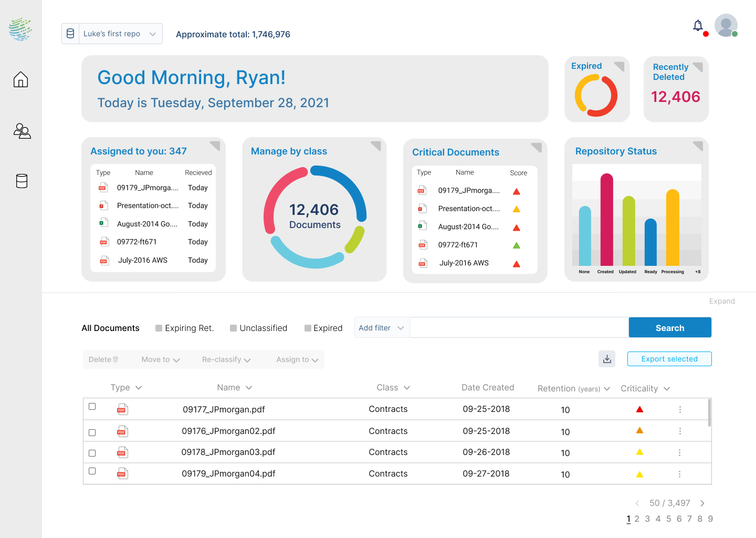Open the Luke's first repo selector
This screenshot has width=756, height=538.
[x=112, y=33]
